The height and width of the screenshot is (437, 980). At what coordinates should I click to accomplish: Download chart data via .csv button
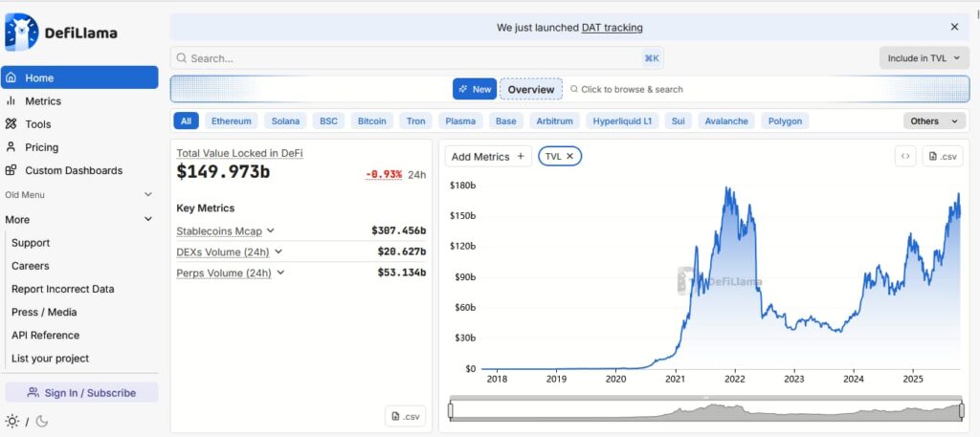coord(942,156)
